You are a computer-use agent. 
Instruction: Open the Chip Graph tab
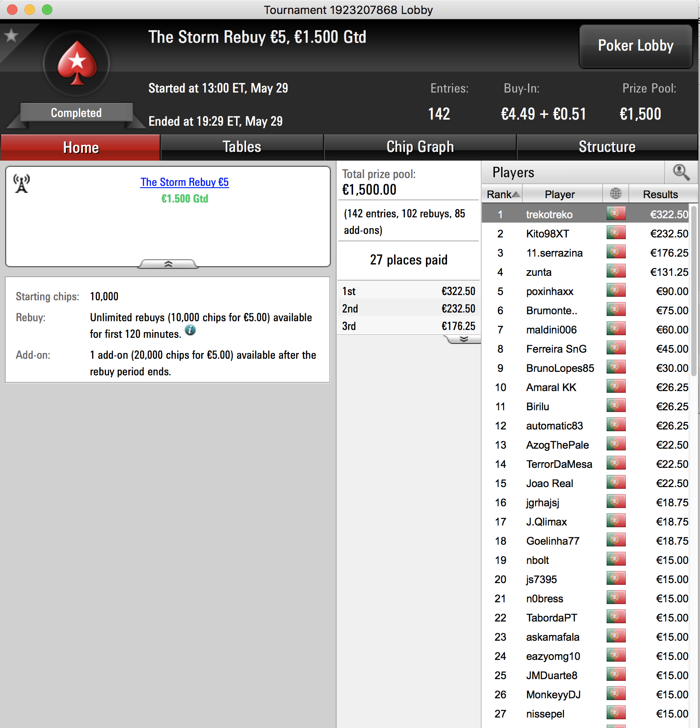pyautogui.click(x=420, y=147)
